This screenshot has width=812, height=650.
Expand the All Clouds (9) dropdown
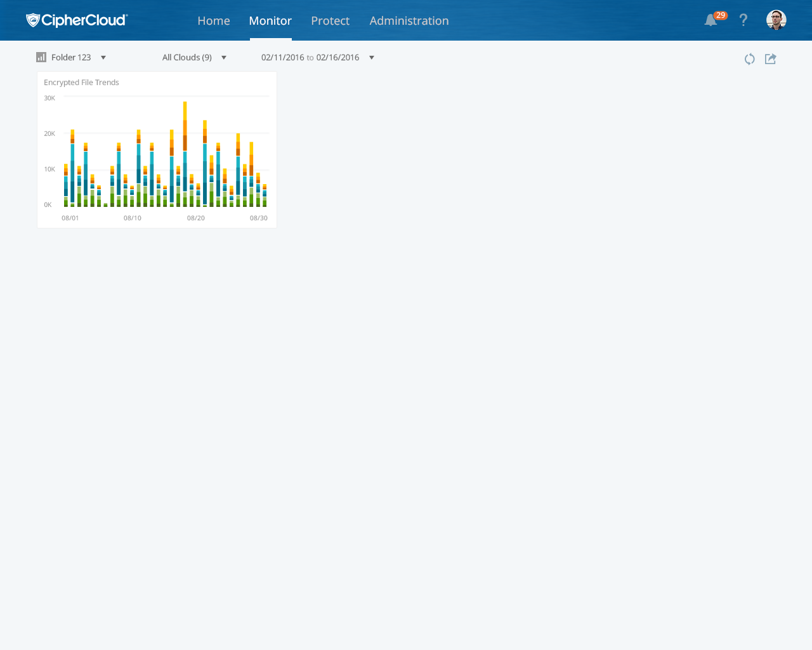tap(224, 58)
